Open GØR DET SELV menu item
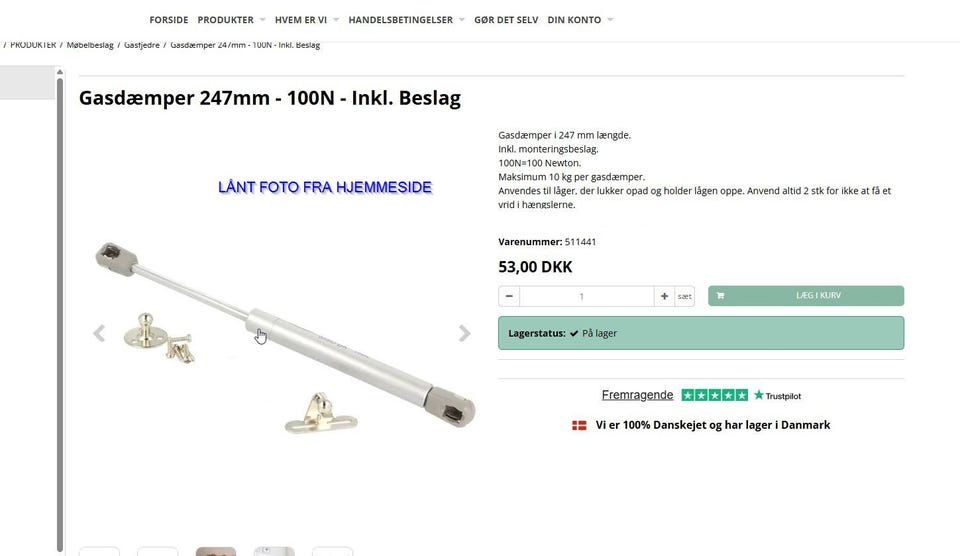Screen dimensions: 960x556 [x=506, y=20]
